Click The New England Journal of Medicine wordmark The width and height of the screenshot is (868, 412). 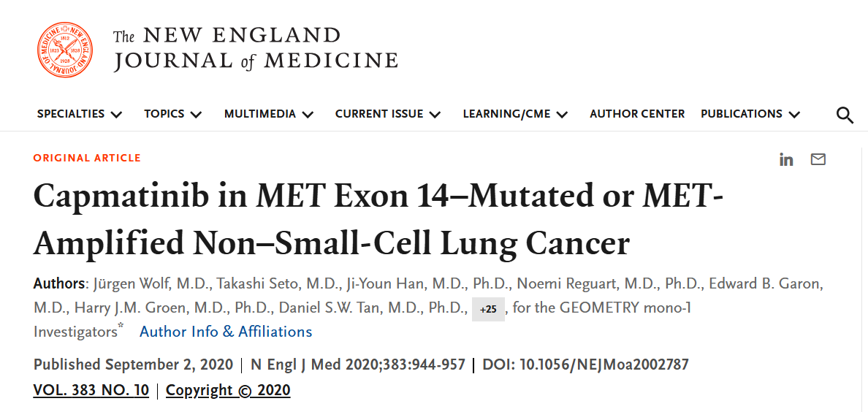255,49
